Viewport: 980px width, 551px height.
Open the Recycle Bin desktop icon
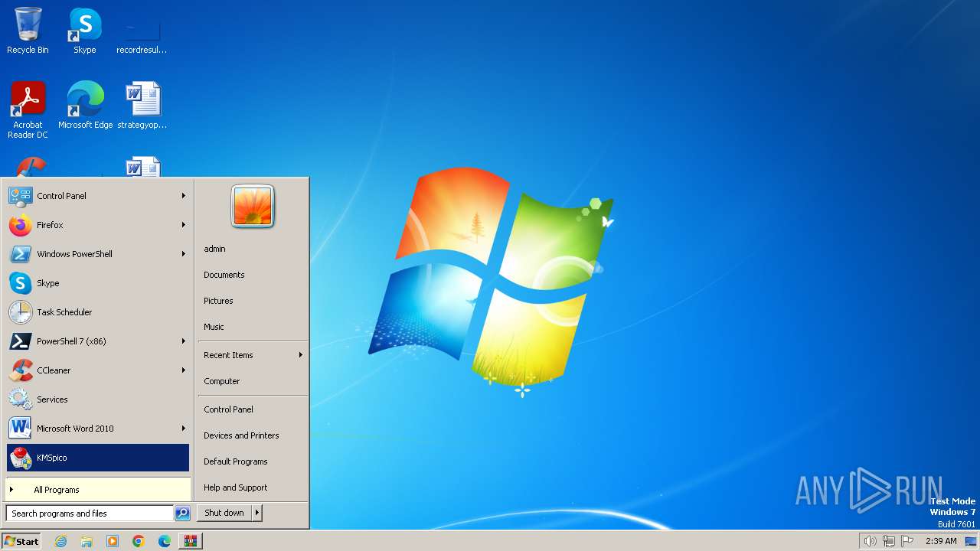(28, 31)
